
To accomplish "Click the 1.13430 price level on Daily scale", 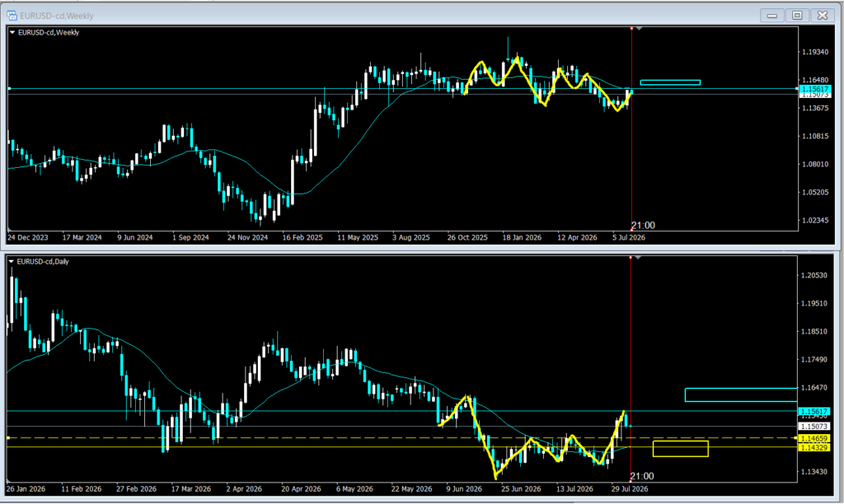I will 814,472.
